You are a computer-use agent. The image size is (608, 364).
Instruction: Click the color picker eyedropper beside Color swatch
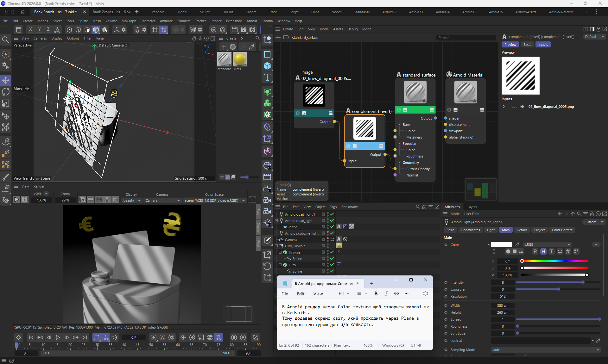point(517,244)
